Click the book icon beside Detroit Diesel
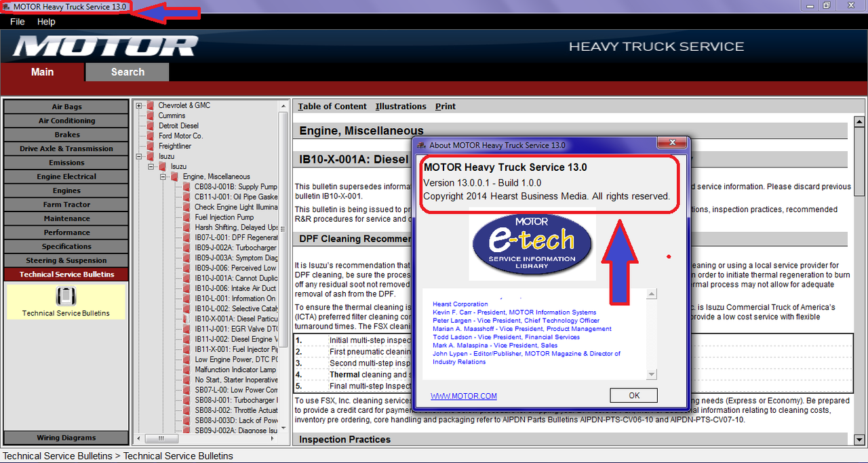This screenshot has width=868, height=463. point(151,126)
